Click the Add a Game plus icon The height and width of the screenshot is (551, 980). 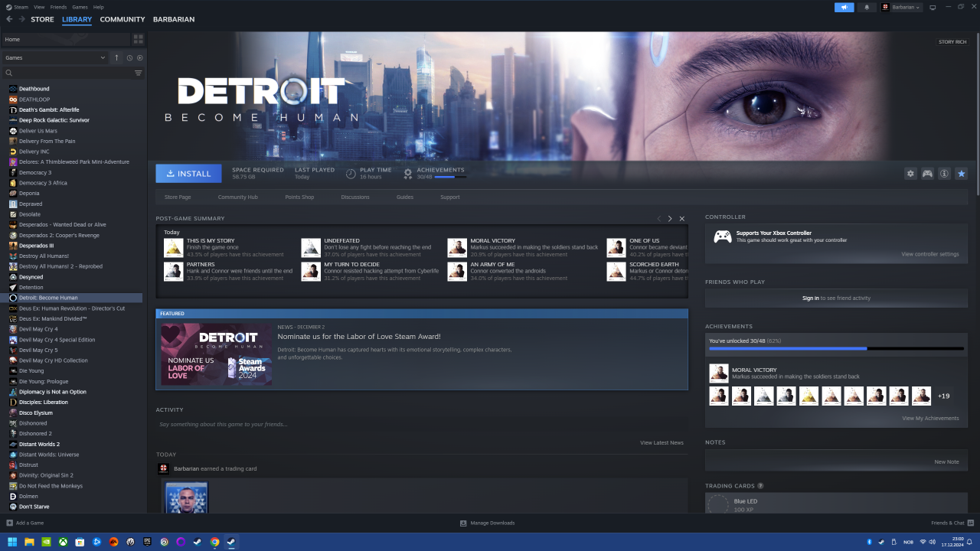point(9,523)
